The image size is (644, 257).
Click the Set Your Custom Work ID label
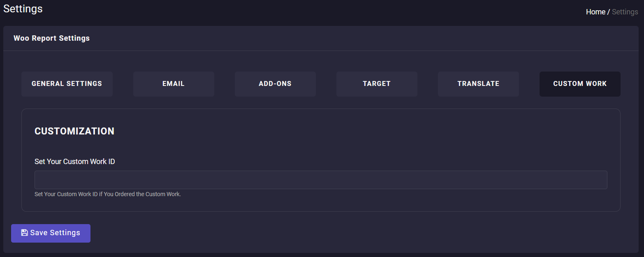point(74,162)
